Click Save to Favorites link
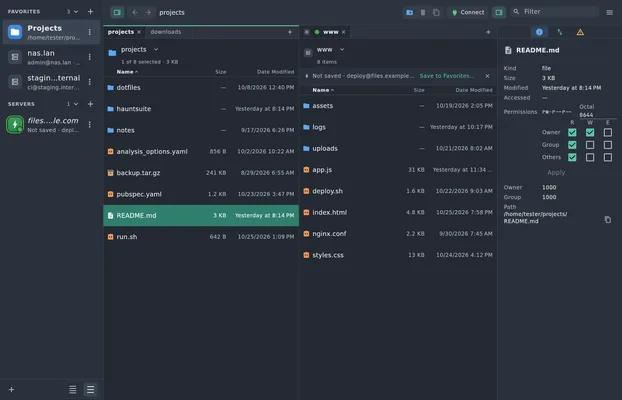622x400 pixels. click(x=447, y=76)
